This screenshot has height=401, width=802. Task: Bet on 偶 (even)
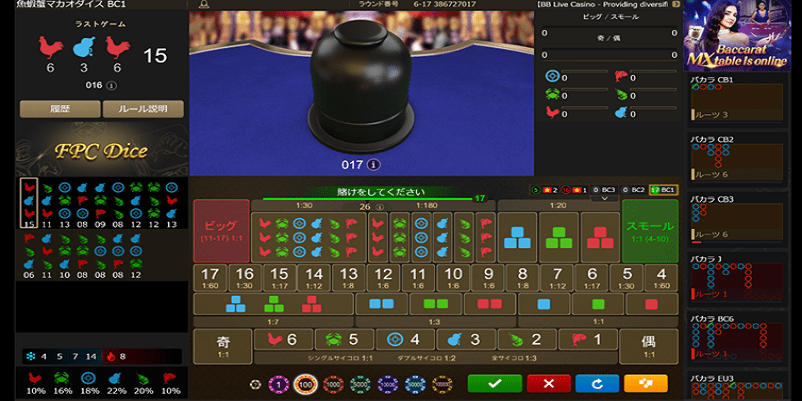click(x=649, y=346)
